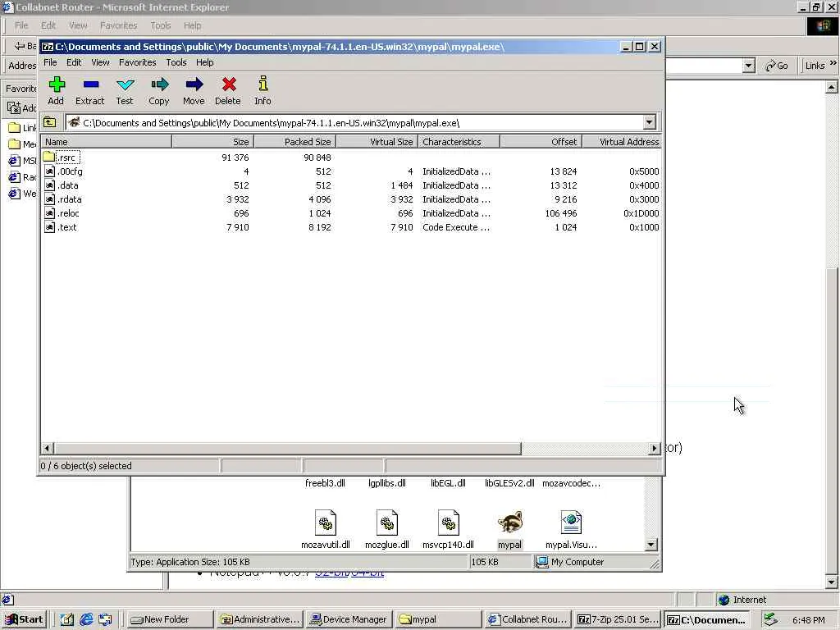Click the 0x1D000 virtual address cell
The width and height of the screenshot is (840, 630).
[x=641, y=213]
